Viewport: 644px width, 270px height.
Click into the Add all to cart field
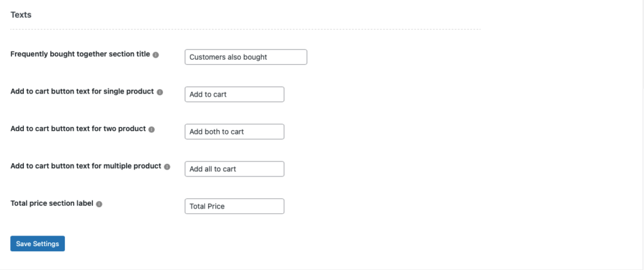[234, 169]
